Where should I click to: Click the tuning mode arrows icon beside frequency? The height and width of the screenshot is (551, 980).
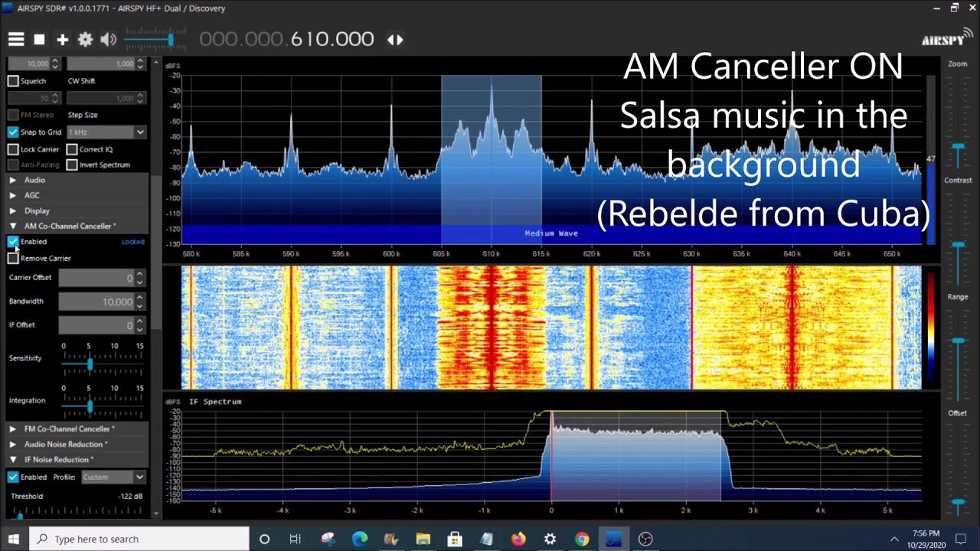pyautogui.click(x=395, y=39)
